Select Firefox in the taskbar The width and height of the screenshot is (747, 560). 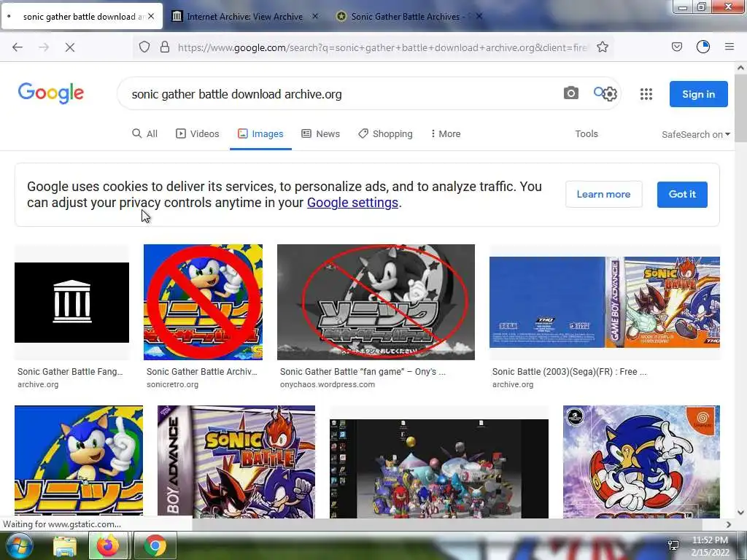pyautogui.click(x=108, y=545)
